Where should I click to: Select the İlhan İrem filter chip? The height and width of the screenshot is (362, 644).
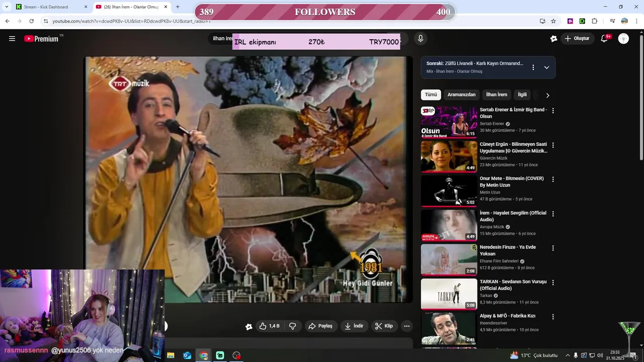click(497, 95)
